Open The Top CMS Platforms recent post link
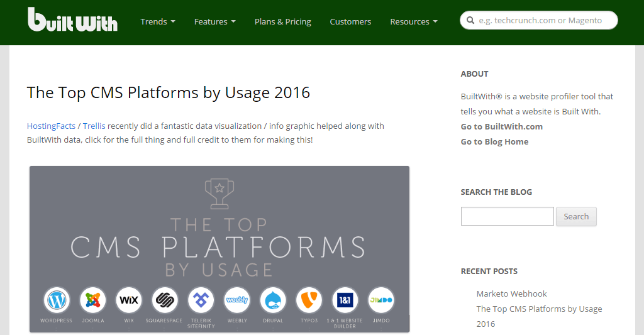644x335 pixels. [539, 316]
